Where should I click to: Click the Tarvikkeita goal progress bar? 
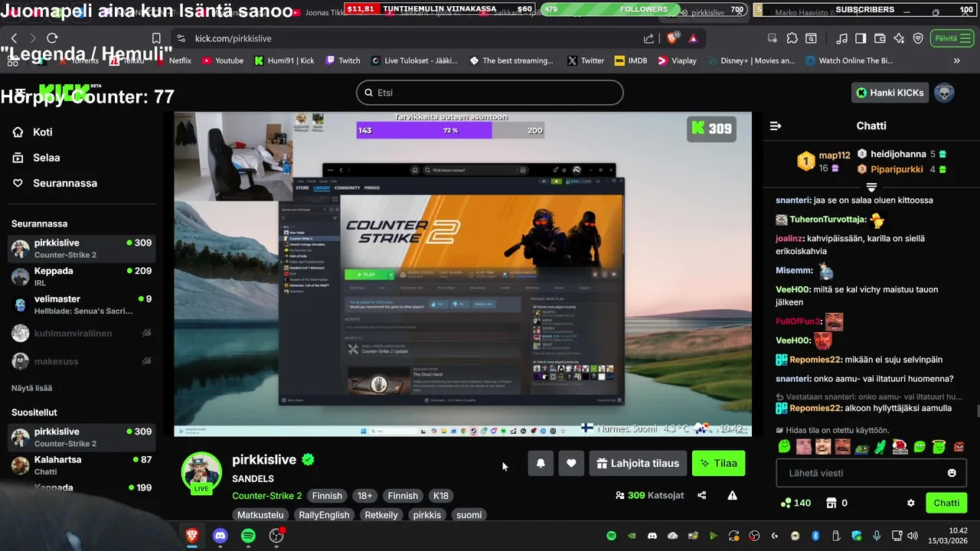tap(451, 130)
